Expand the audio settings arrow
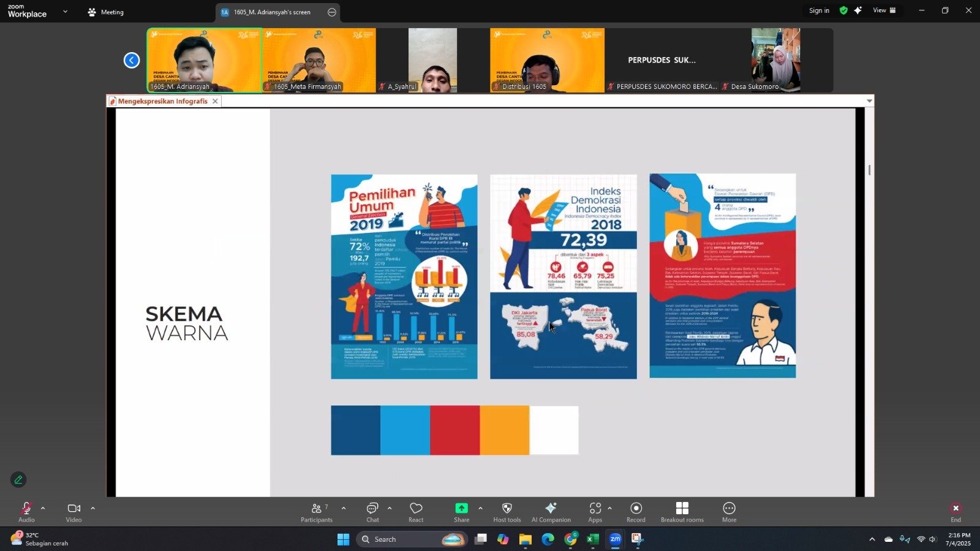This screenshot has width=980, height=551. pyautogui.click(x=43, y=508)
